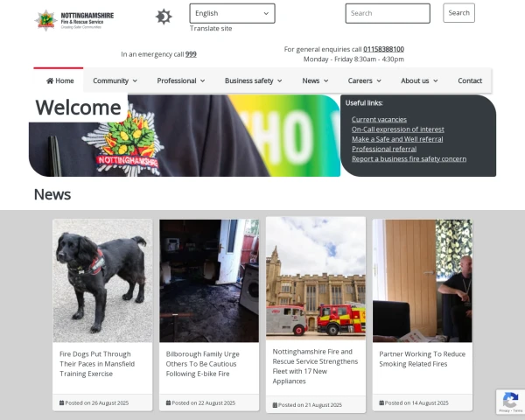Go to the Home tab

(x=59, y=80)
